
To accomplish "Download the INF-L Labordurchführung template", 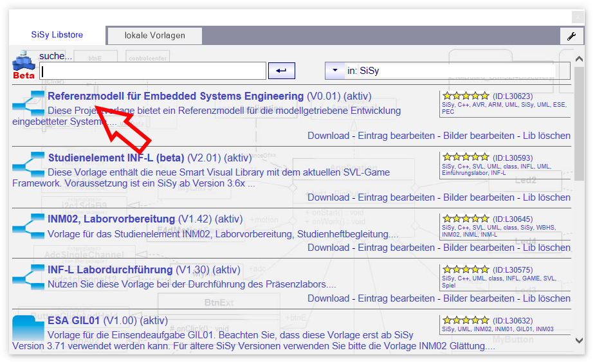I will tap(328, 298).
